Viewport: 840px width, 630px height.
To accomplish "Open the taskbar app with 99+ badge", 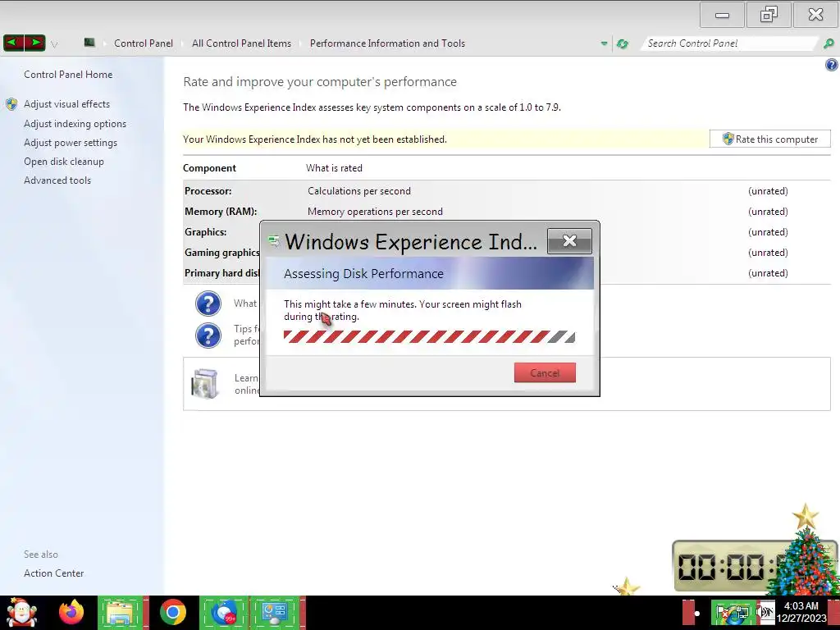I will [x=224, y=613].
